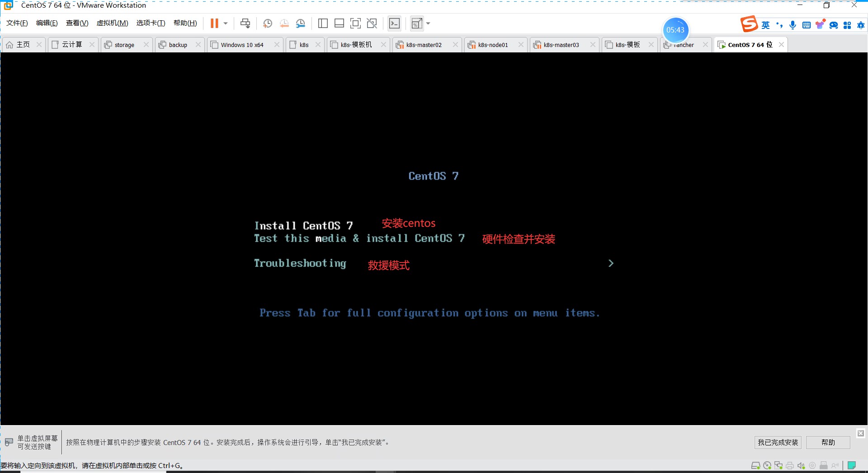
Task: Open Sogou game controller icon
Action: point(834,25)
